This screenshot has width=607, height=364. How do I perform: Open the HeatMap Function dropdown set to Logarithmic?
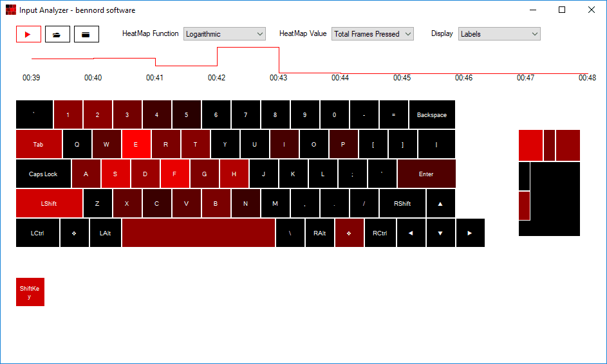point(225,33)
